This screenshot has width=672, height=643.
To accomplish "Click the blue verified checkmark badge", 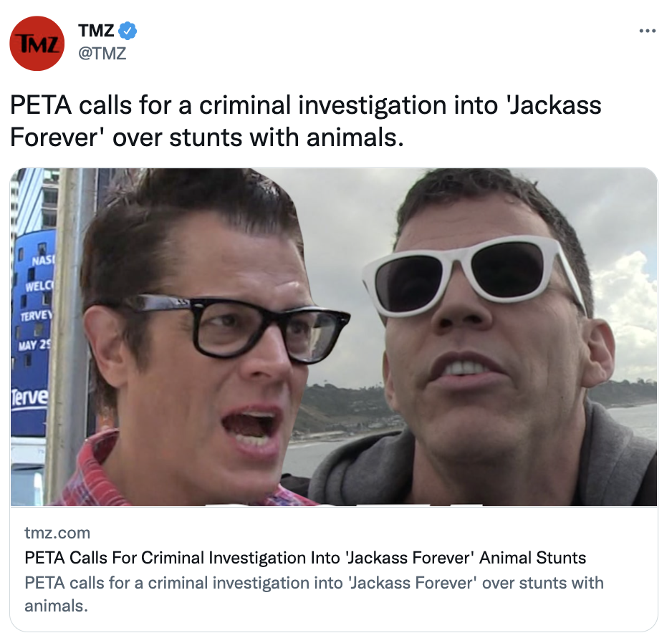I will coord(128,31).
